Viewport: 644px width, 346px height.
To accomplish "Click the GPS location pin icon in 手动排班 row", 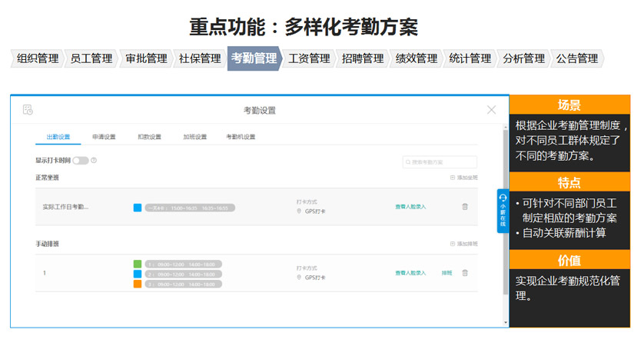I will click(x=299, y=278).
